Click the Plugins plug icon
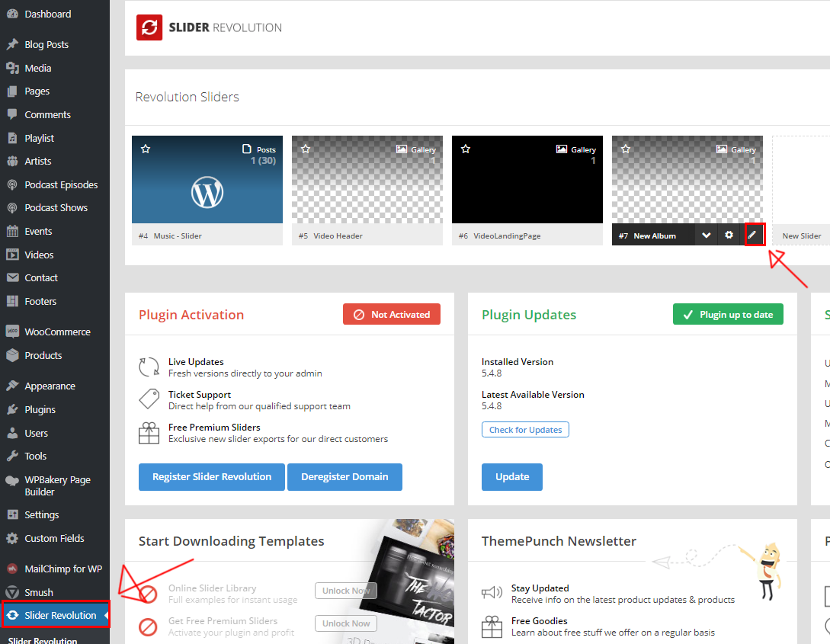Image resolution: width=830 pixels, height=644 pixels. (x=12, y=409)
